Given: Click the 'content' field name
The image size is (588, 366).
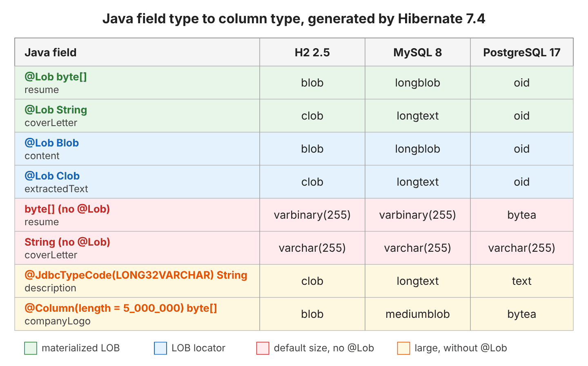Looking at the screenshot, I should point(42,156).
